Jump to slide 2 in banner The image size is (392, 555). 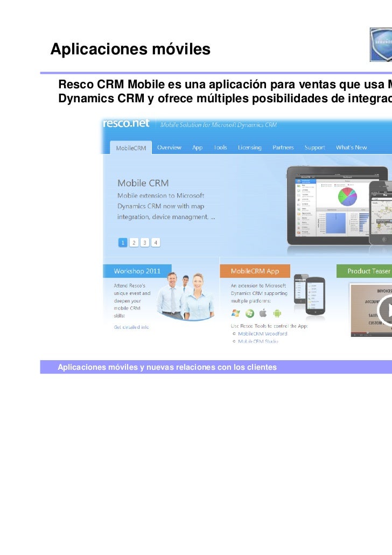click(134, 242)
